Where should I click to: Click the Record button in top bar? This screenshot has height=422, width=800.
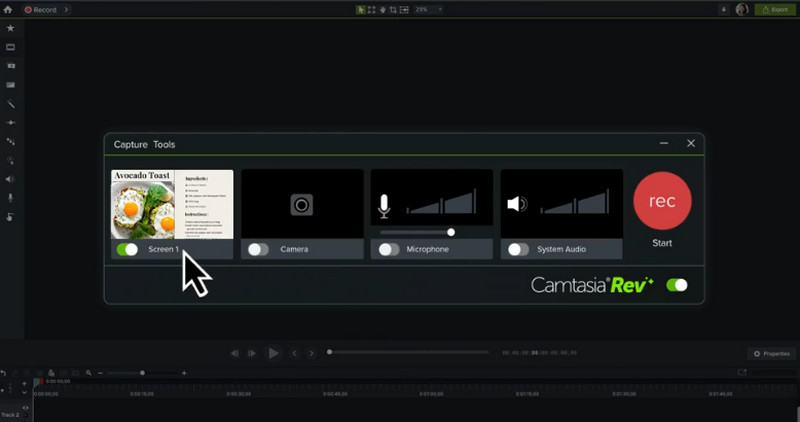coord(41,10)
